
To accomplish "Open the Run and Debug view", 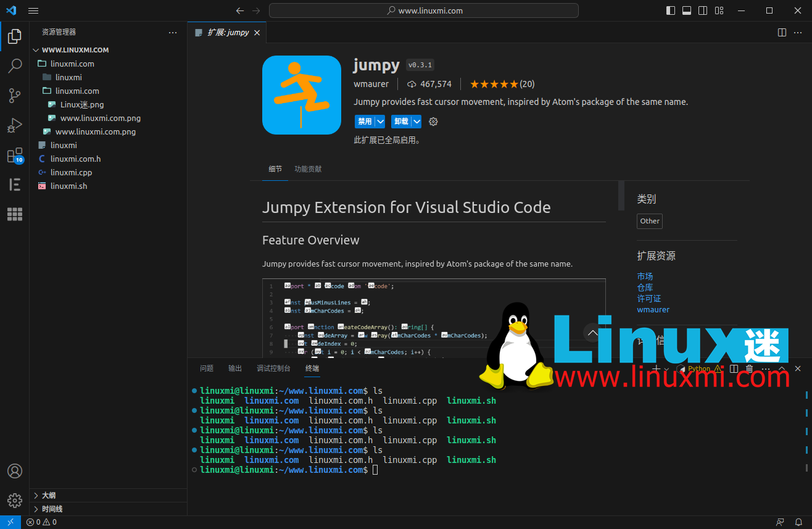I will (x=15, y=125).
